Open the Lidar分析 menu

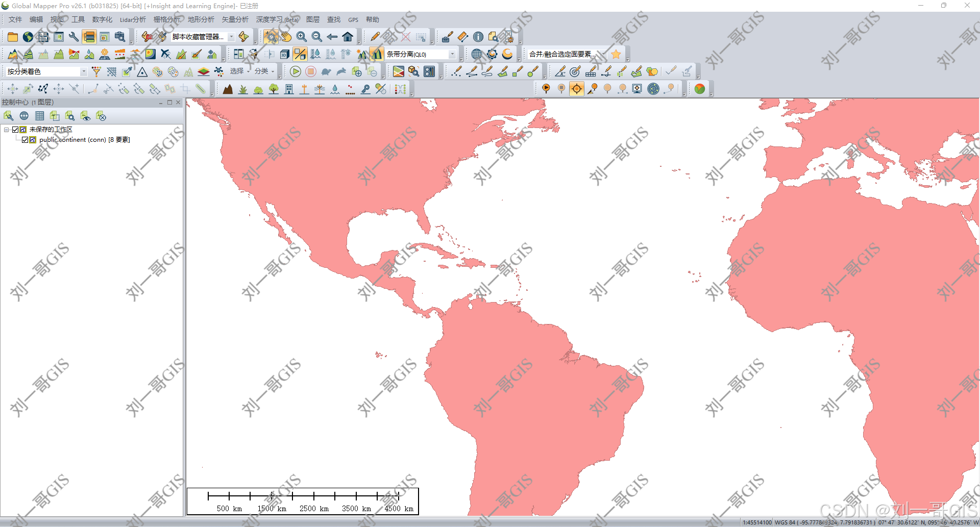tap(133, 19)
